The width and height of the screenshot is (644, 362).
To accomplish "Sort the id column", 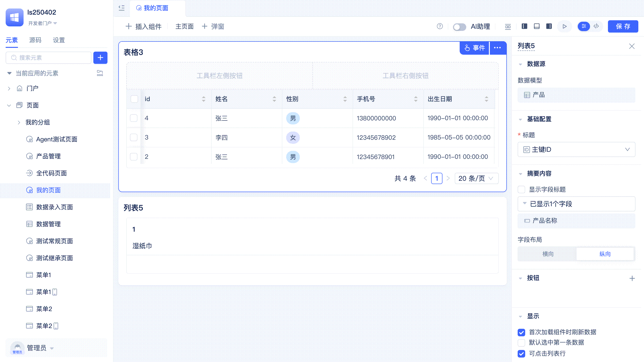I will (x=204, y=99).
